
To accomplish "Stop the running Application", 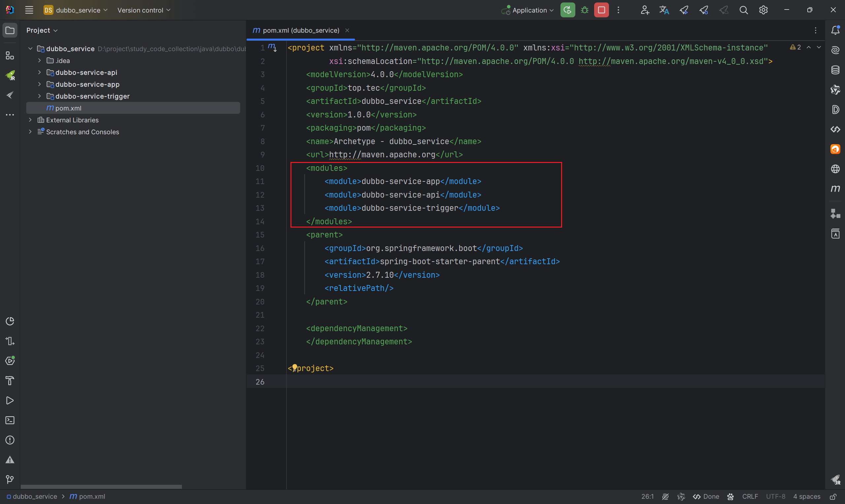I will click(x=601, y=10).
